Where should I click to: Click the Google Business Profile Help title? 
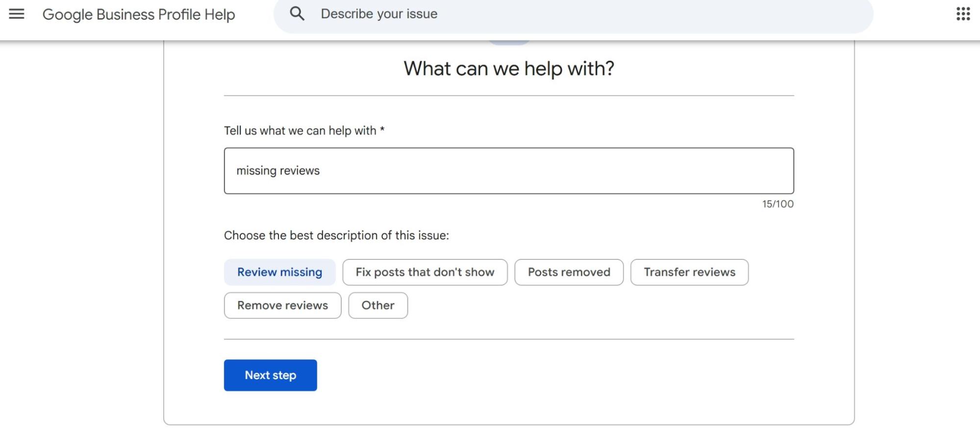(x=139, y=15)
